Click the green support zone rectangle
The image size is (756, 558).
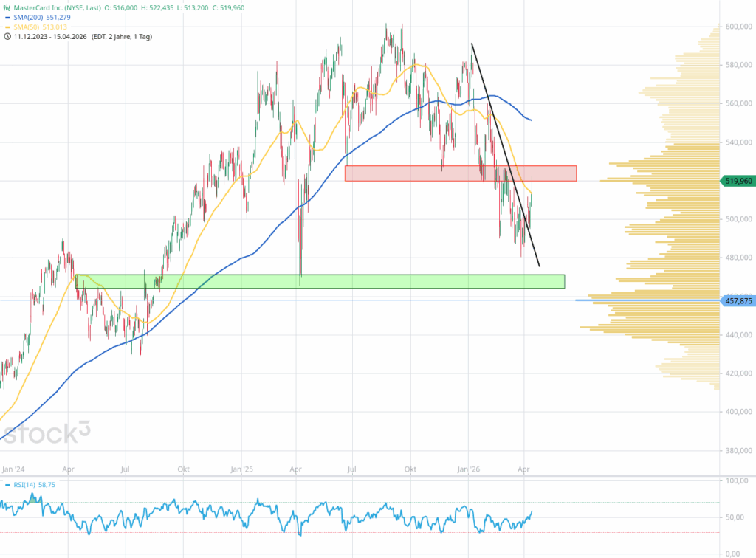tap(319, 281)
